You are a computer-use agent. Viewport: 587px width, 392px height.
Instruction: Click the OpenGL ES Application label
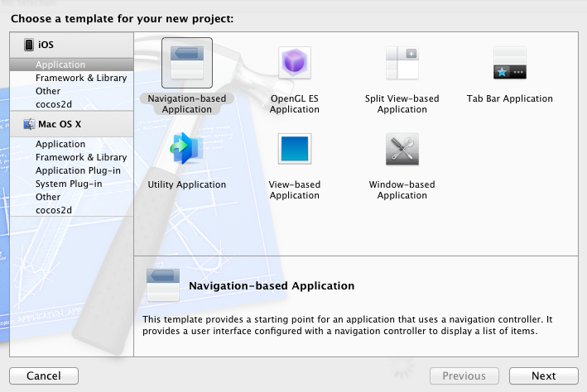[295, 104]
